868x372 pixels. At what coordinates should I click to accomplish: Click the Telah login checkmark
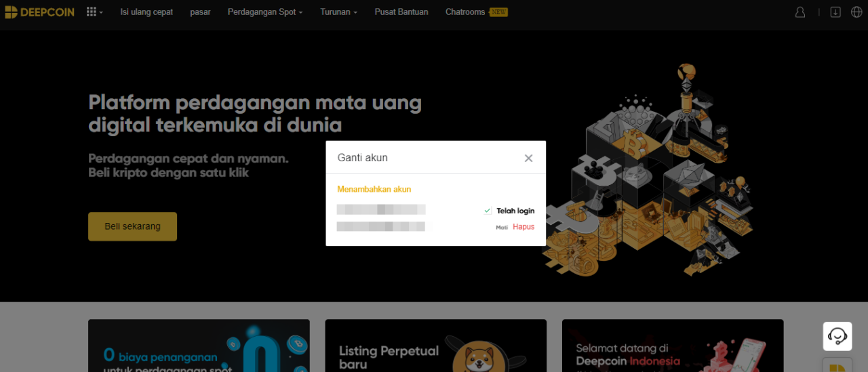pyautogui.click(x=488, y=211)
